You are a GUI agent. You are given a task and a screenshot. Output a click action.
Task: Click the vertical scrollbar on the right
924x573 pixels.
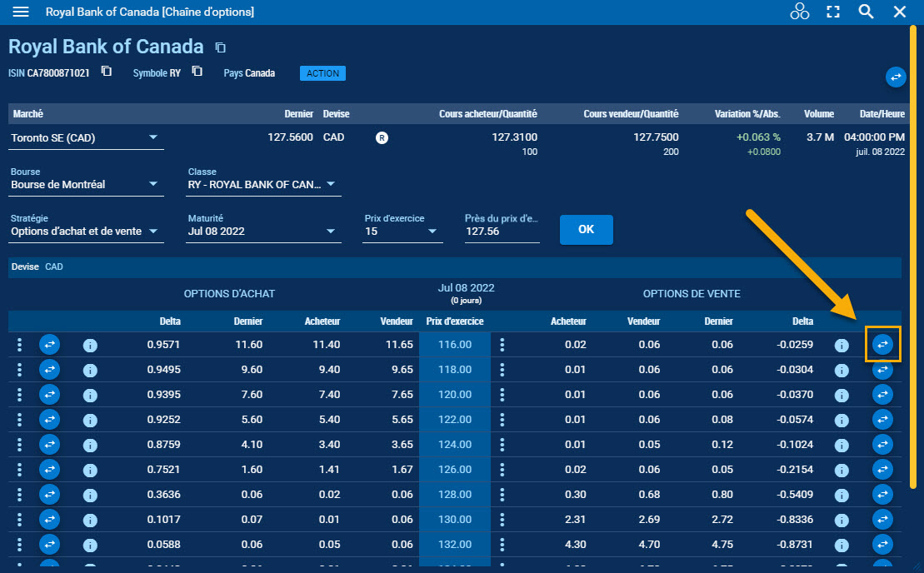pyautogui.click(x=913, y=250)
